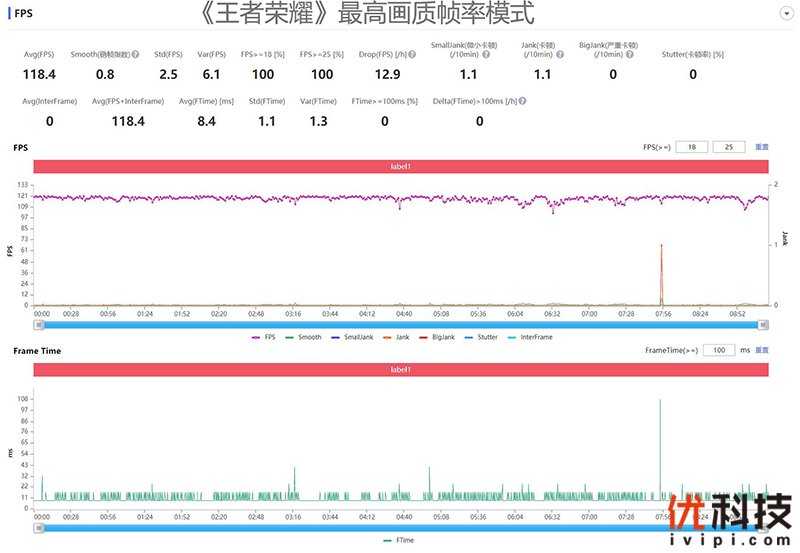Click help icon next to Smooth metric
800x553 pixels.
click(x=135, y=54)
